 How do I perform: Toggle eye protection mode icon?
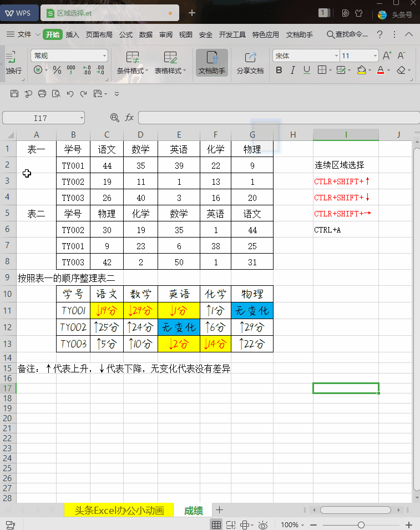[x=263, y=524]
